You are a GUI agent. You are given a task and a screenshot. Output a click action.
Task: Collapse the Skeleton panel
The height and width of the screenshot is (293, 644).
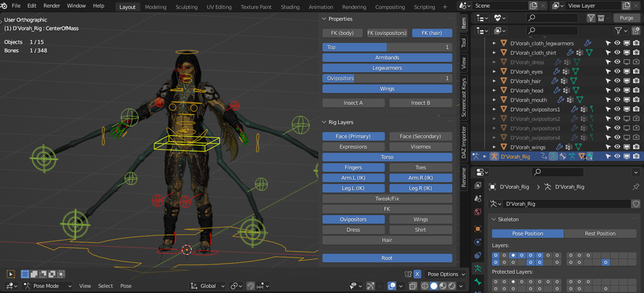pos(494,219)
